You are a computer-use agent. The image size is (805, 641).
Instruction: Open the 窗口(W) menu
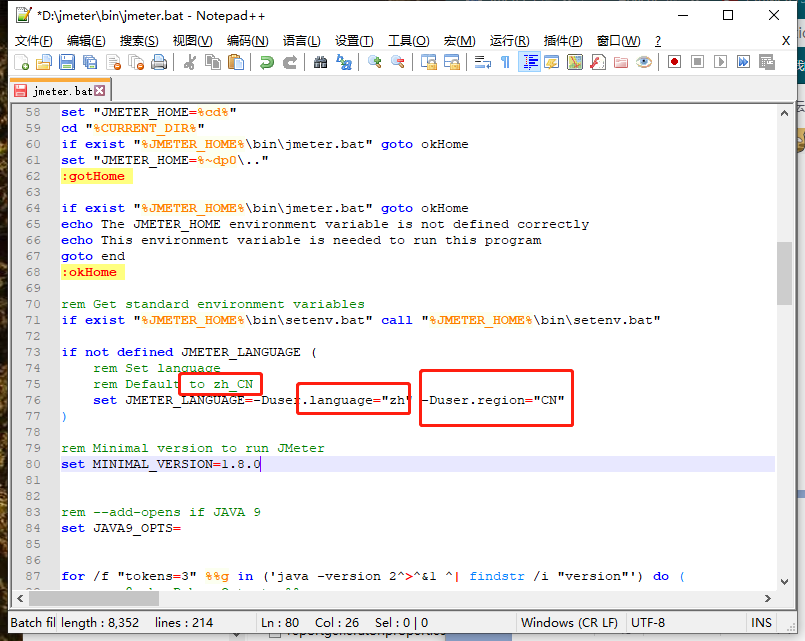click(x=619, y=41)
